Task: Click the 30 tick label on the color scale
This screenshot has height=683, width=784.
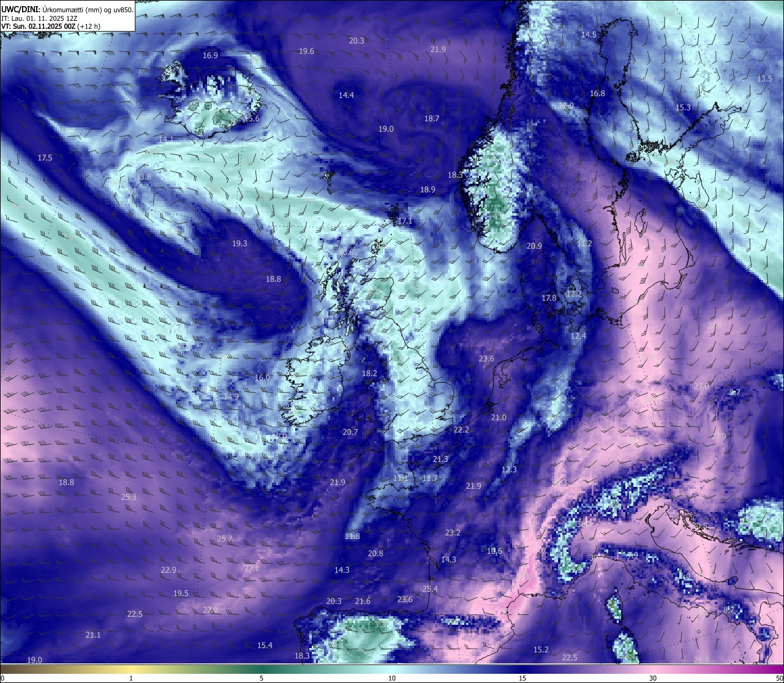Action: 653,678
